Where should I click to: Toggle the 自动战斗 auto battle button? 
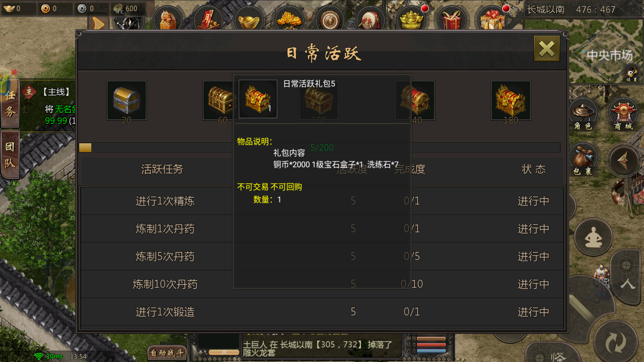coord(167,353)
